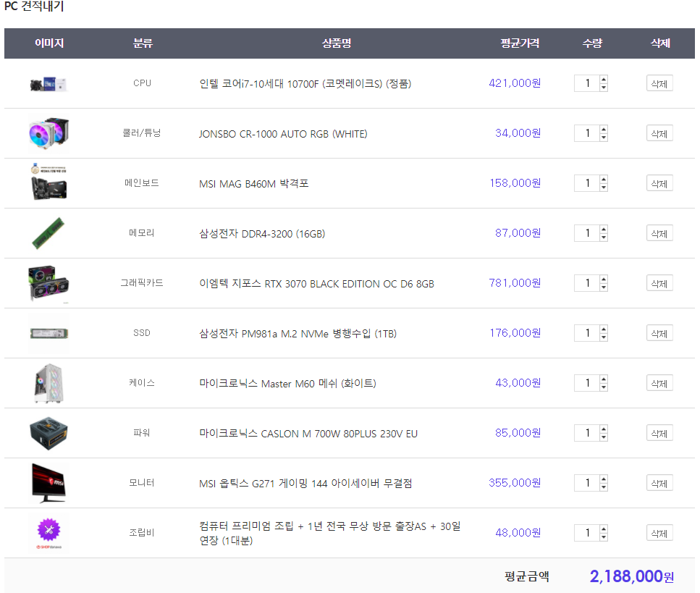Delete the CPU row with 삭제 button
700x593 pixels.
click(x=659, y=83)
